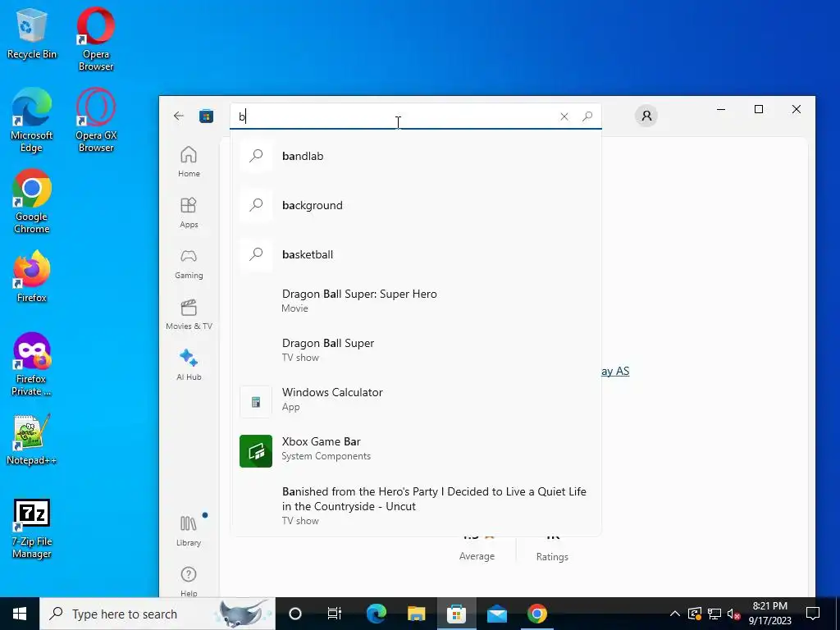This screenshot has width=840, height=630.
Task: Open Recycle Bin on desktop
Action: pyautogui.click(x=32, y=34)
